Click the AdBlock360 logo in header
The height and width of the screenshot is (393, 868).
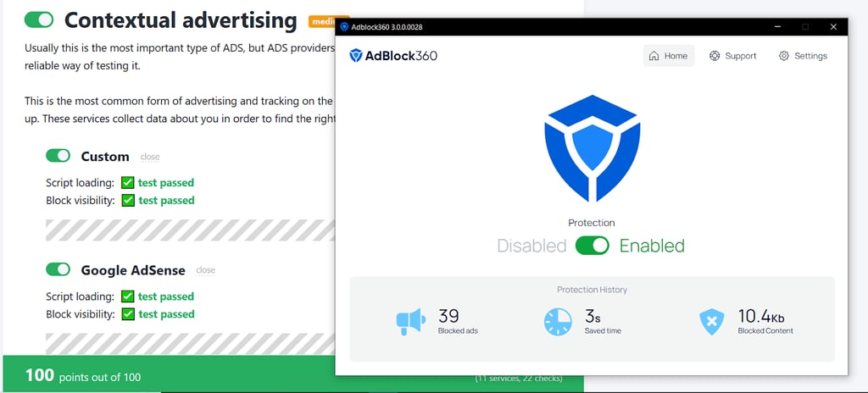coord(393,55)
